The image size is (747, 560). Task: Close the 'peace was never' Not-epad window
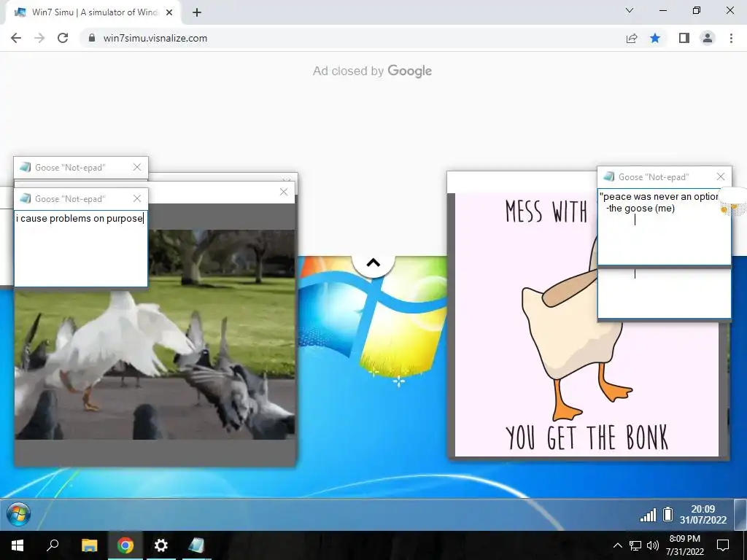click(x=721, y=176)
